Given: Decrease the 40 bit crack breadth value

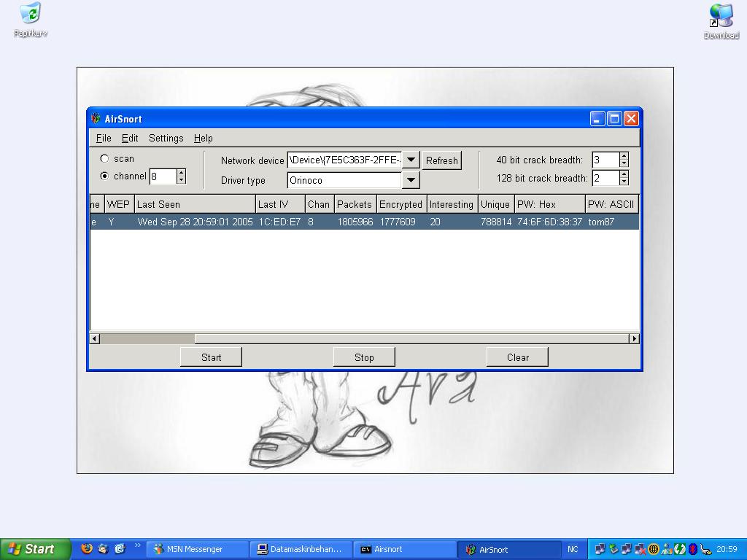Looking at the screenshot, I should 624,163.
